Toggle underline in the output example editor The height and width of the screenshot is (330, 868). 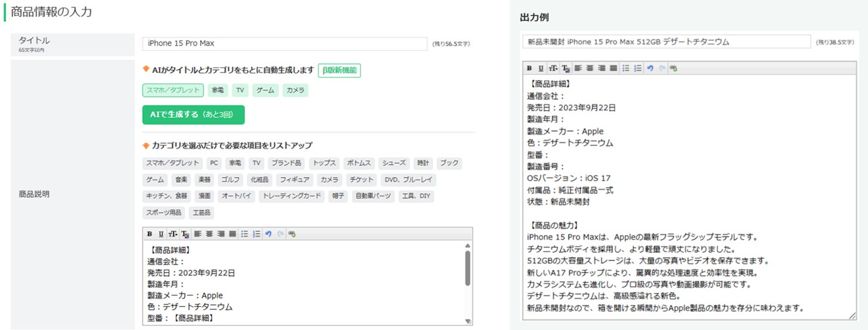click(x=541, y=68)
